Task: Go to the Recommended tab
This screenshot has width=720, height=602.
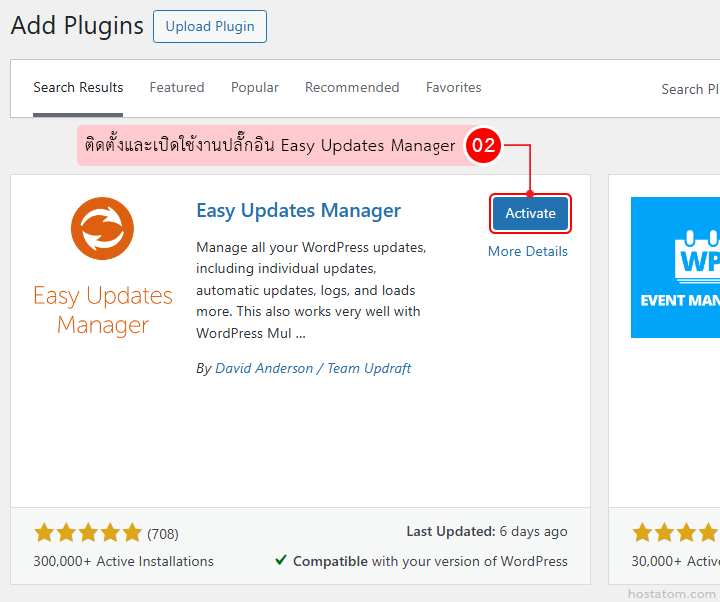Action: click(x=352, y=88)
